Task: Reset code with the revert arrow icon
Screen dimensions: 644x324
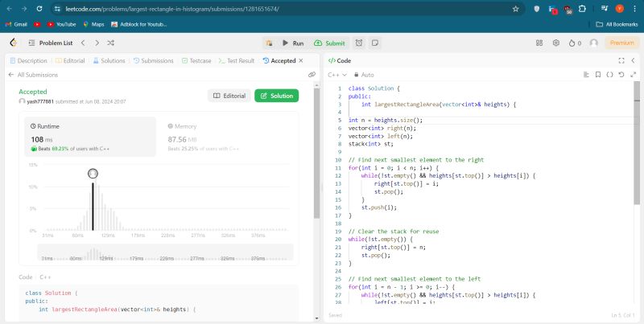Action: pos(621,75)
